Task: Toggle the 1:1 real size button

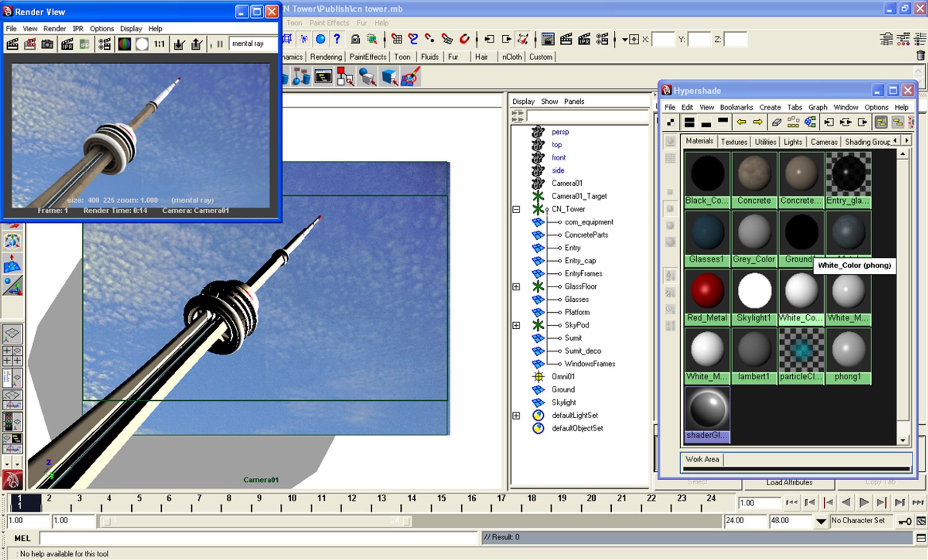Action: [159, 44]
